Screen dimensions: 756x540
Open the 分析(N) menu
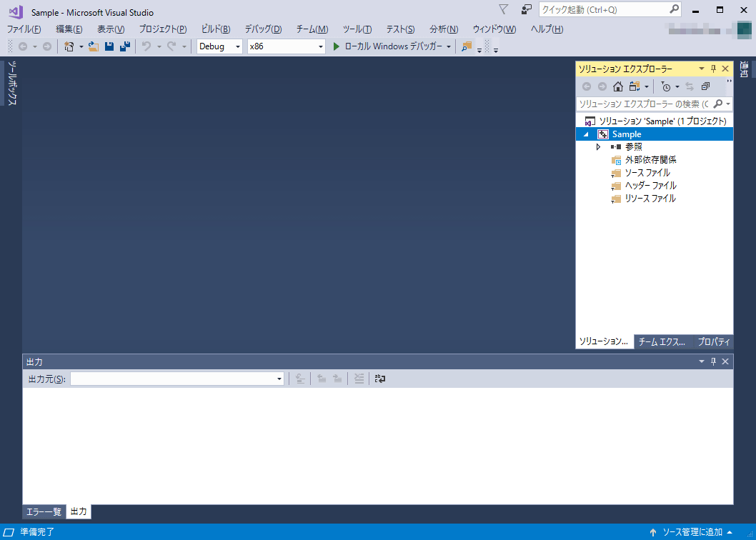pyautogui.click(x=444, y=29)
